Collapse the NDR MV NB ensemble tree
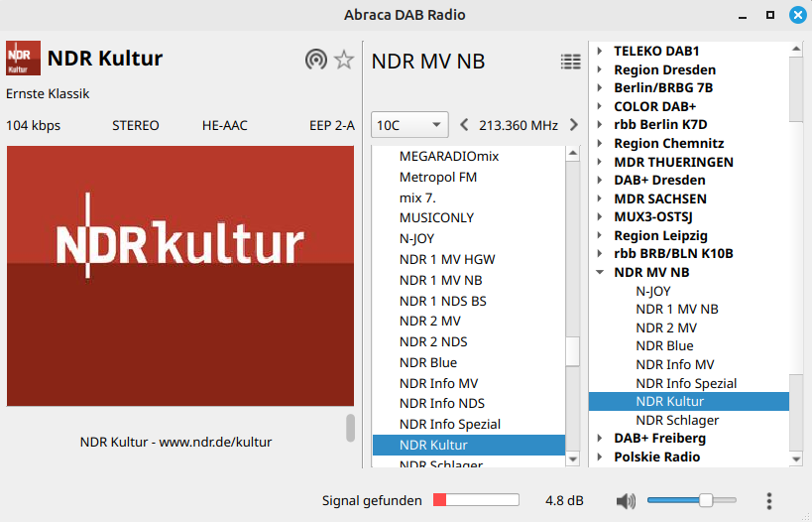 tap(600, 272)
